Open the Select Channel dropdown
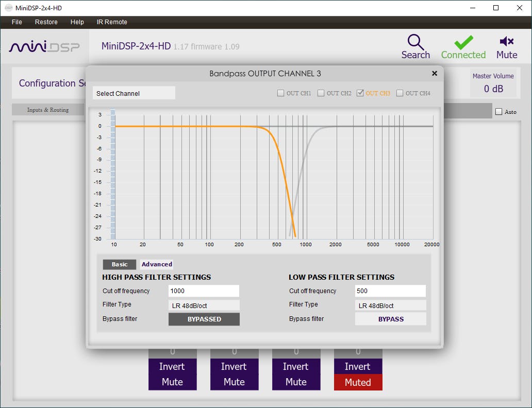 click(x=134, y=93)
